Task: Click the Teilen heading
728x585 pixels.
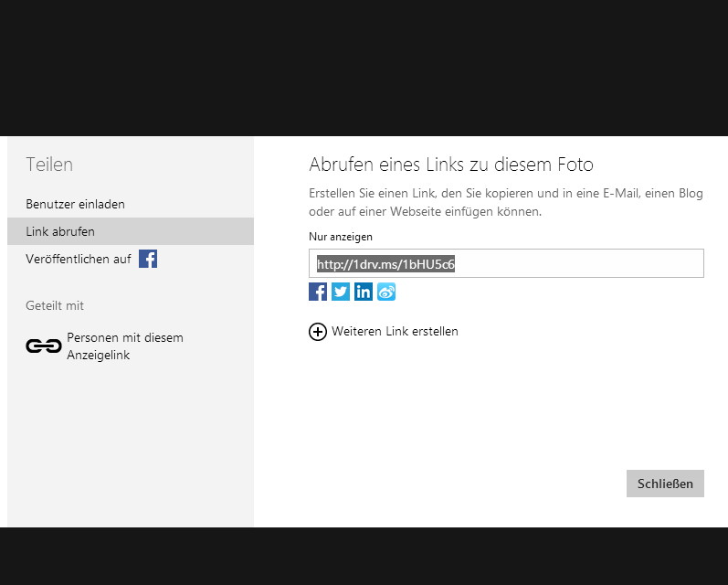Action: pyautogui.click(x=49, y=165)
